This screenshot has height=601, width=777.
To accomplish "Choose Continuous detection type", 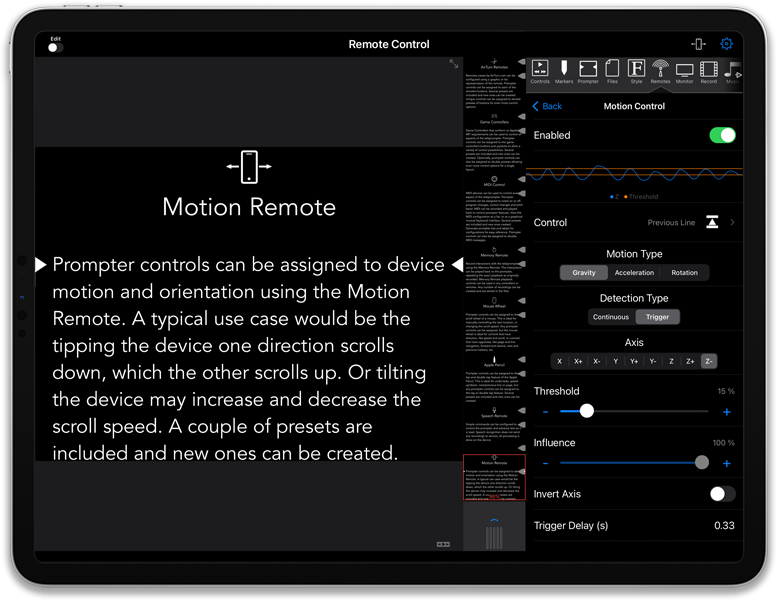I will (x=610, y=317).
